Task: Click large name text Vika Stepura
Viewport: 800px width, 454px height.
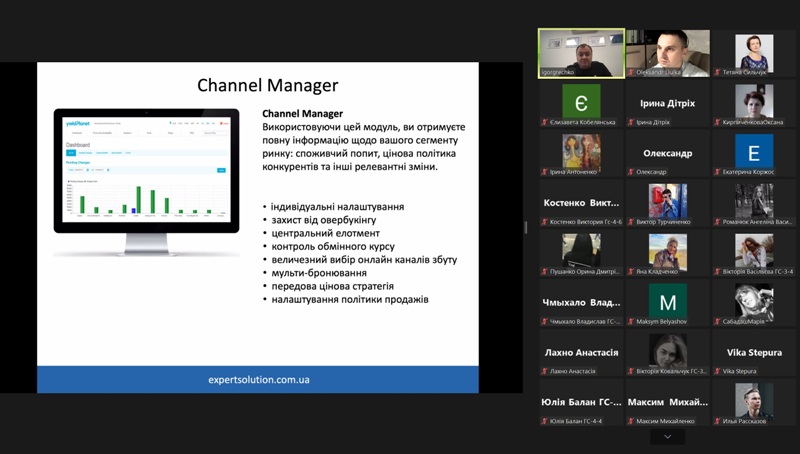Action: click(754, 352)
